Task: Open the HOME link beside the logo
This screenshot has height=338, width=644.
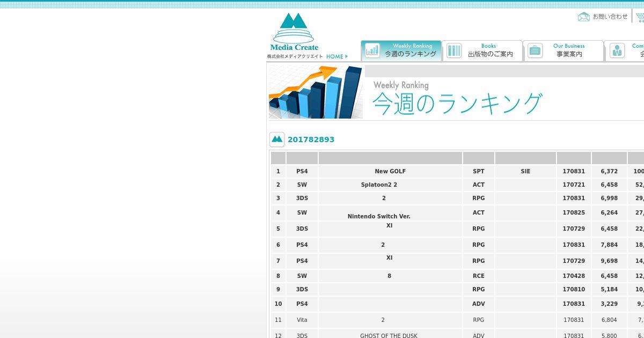Action: click(337, 56)
